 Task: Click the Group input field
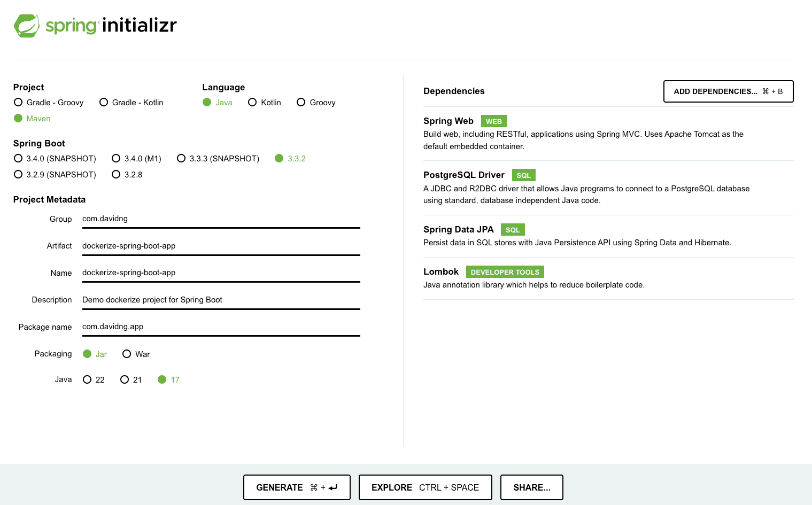point(221,219)
